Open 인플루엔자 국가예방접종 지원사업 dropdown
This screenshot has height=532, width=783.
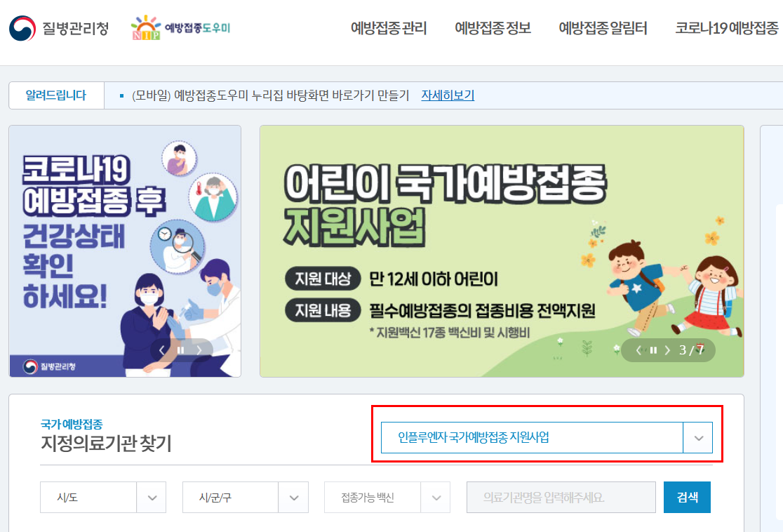pos(547,437)
